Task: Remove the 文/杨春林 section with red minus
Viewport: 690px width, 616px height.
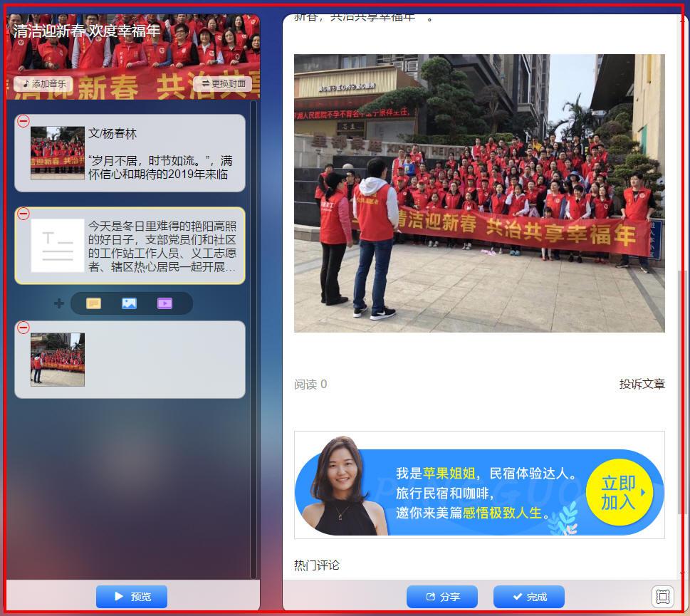Action: point(23,122)
